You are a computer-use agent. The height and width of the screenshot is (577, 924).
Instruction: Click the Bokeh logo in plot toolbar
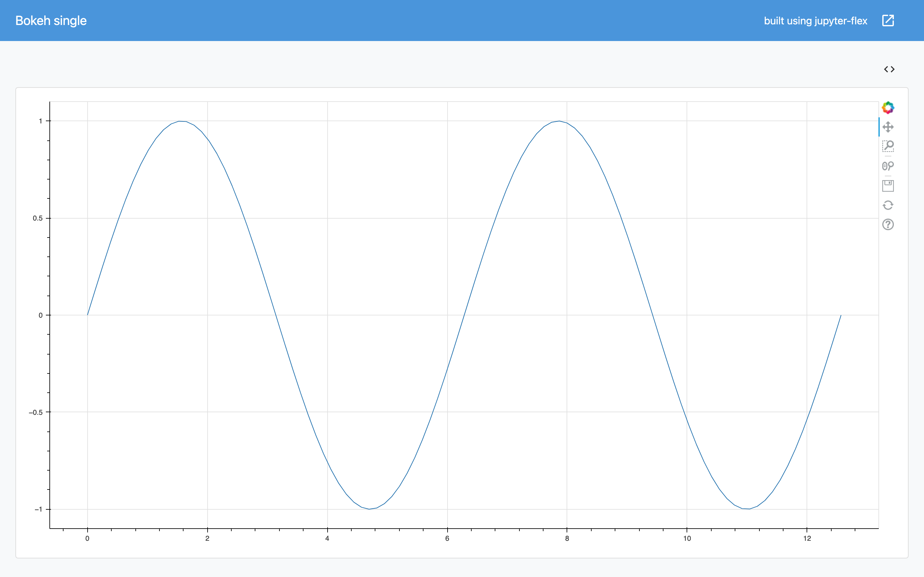pos(888,108)
